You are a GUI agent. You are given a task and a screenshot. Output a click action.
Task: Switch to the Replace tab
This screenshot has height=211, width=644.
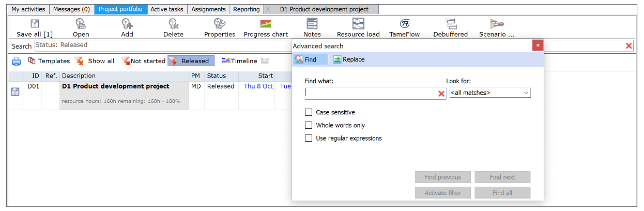click(x=349, y=59)
